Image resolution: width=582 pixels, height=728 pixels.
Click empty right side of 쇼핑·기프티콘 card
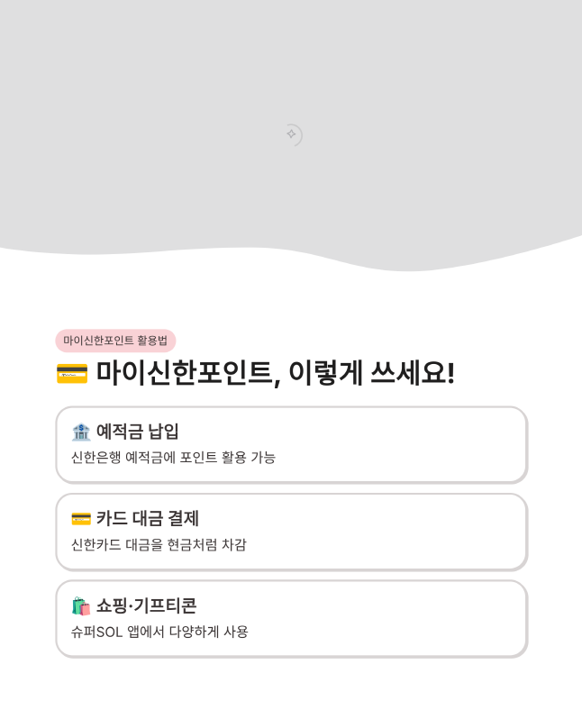418,618
